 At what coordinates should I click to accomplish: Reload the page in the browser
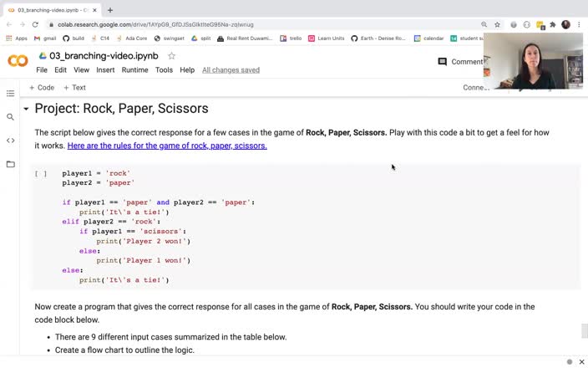[x=35, y=24]
